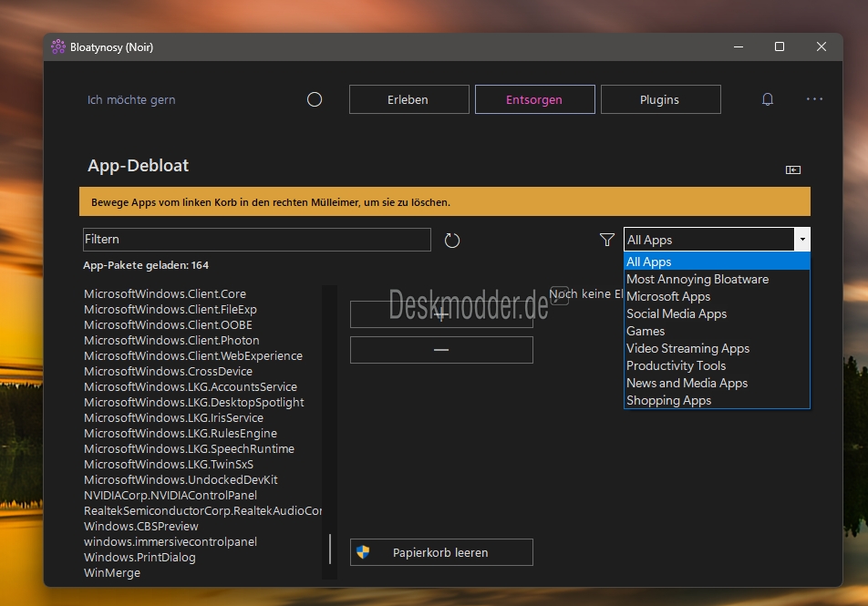Click the minus button to remove app

[x=441, y=350]
